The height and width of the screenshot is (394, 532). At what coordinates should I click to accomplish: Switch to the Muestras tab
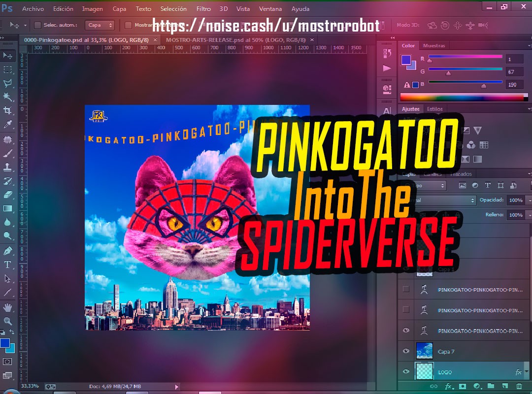pyautogui.click(x=434, y=45)
